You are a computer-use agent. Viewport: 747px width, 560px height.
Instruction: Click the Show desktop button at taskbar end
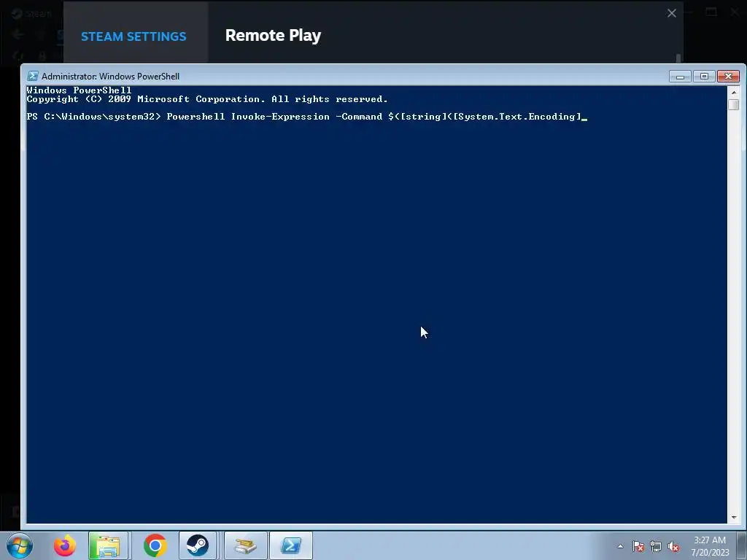pos(742,545)
